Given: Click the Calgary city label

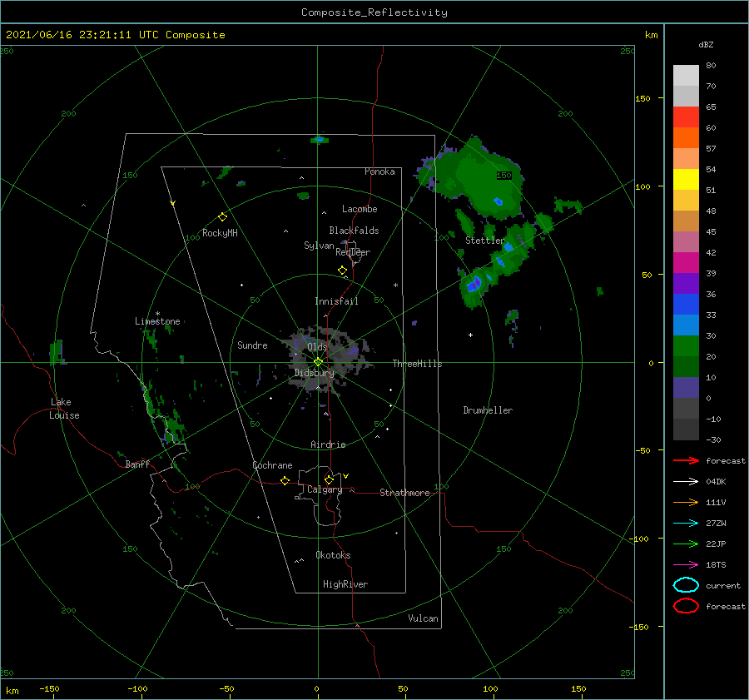Looking at the screenshot, I should point(325,489).
